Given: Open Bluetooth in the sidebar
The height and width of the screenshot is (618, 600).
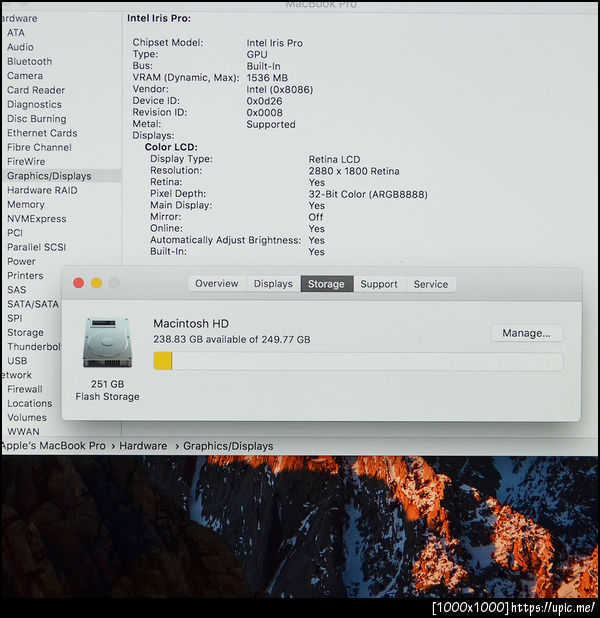Looking at the screenshot, I should (30, 61).
